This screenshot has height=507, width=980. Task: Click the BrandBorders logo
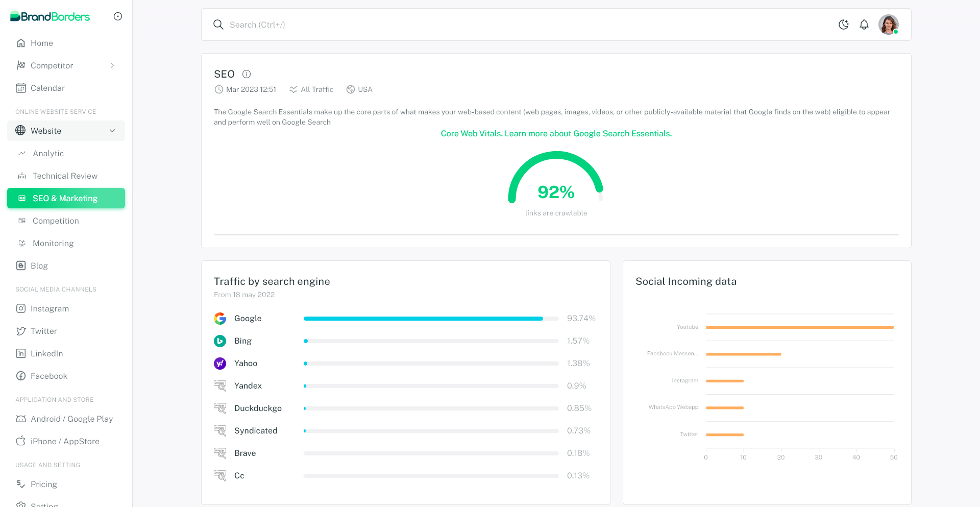click(50, 16)
